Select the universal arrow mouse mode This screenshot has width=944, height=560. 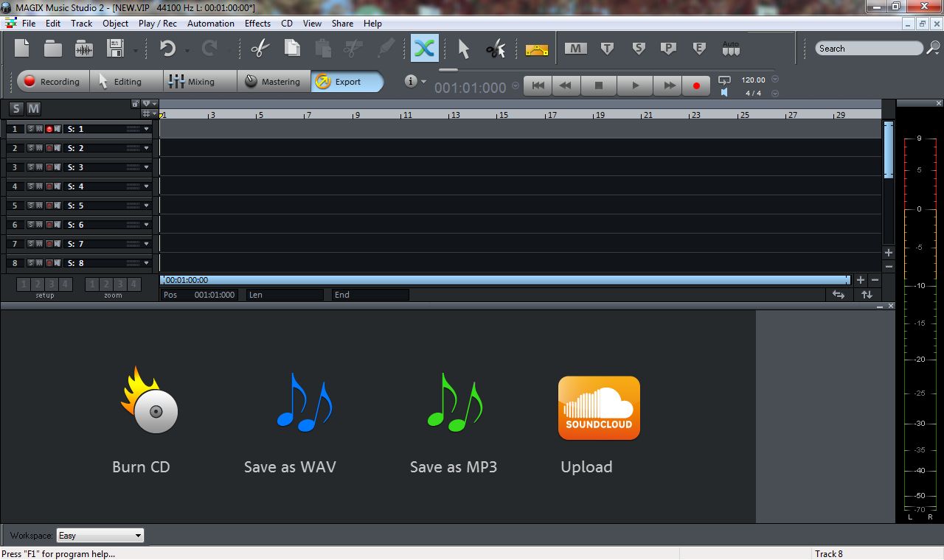point(463,49)
